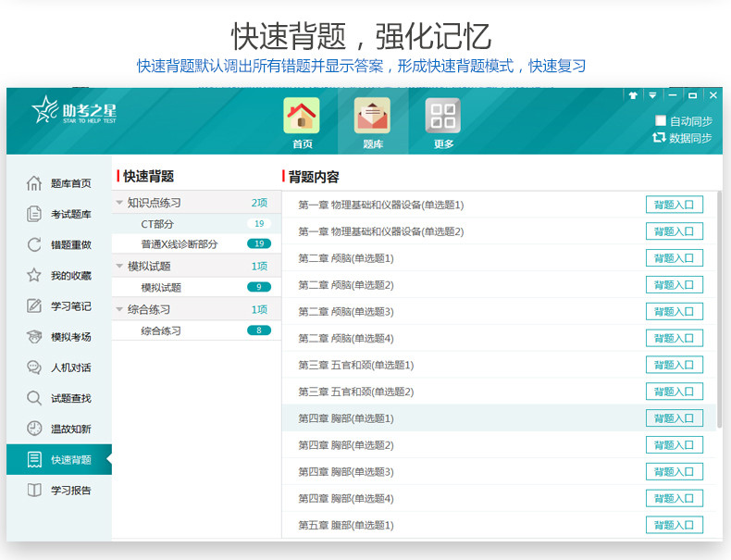
Task: Click 背题入口 for 第二章 颅脑(单选题3)
Action: [x=675, y=312]
